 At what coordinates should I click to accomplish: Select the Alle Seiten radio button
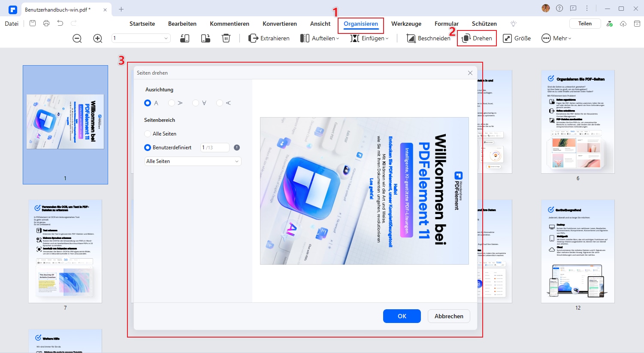(x=148, y=134)
